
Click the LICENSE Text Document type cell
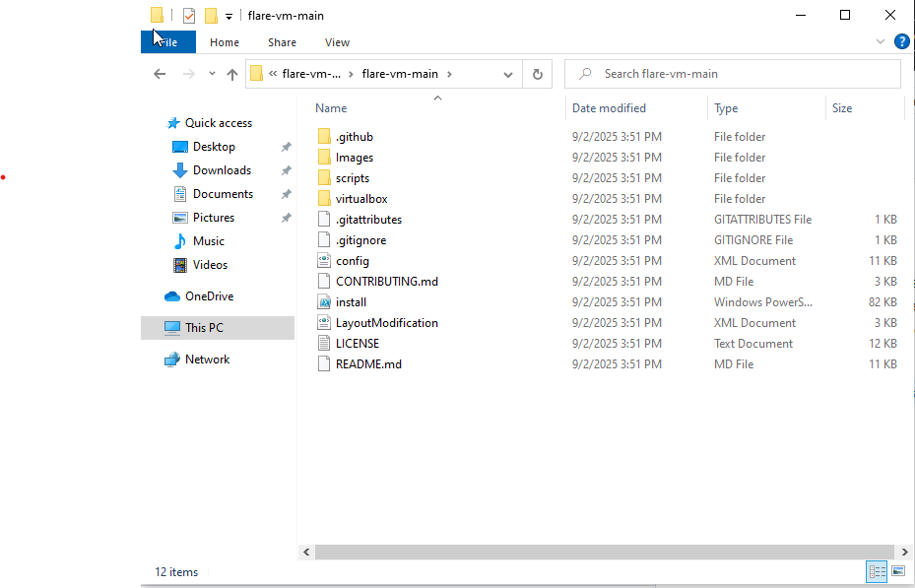[752, 344]
